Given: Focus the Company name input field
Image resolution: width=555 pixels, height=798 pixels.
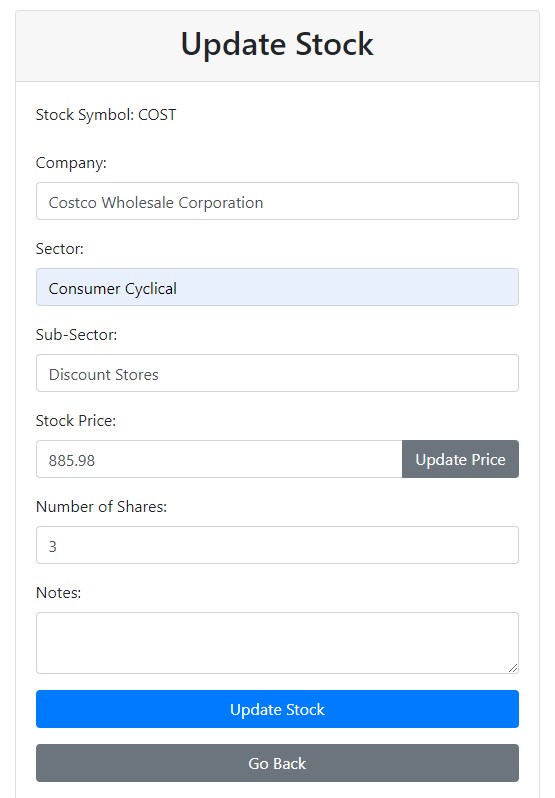Looking at the screenshot, I should [277, 201].
